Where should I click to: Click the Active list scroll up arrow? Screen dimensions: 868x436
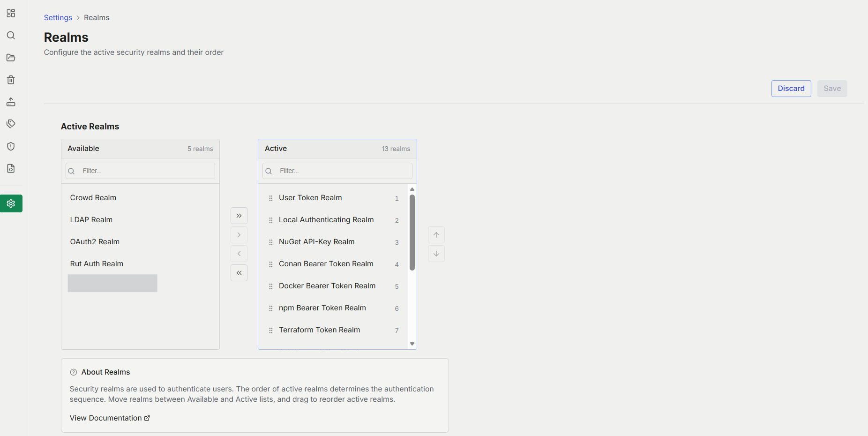[x=412, y=189]
